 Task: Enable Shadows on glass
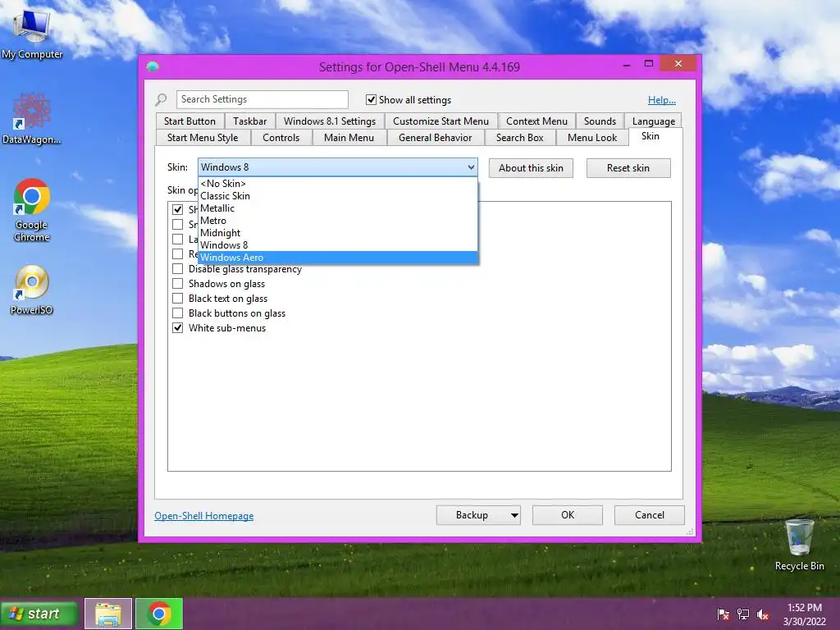tap(177, 284)
